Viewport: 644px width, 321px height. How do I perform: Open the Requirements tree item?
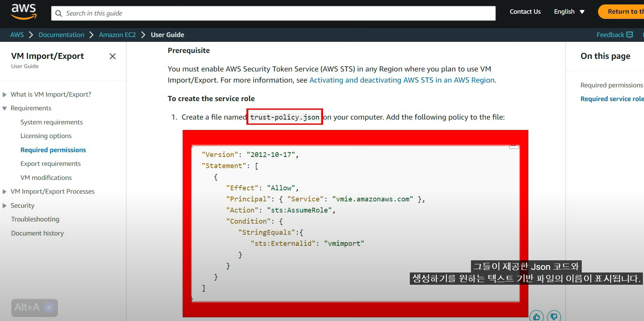(31, 108)
